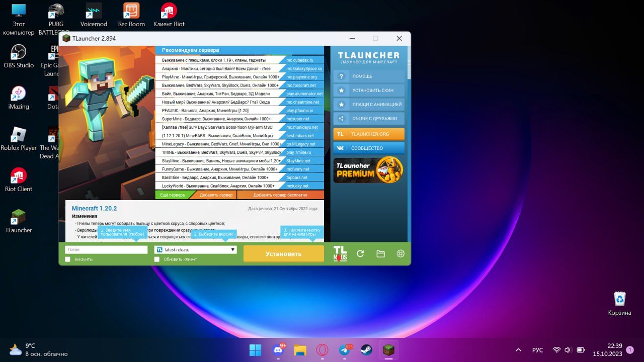
Task: Open Этот компьютер desktop icon
Action: (19, 19)
